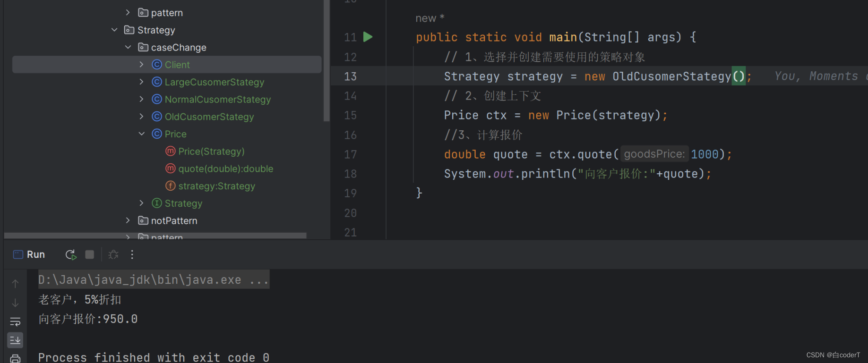
Task: Click the Price class icon
Action: click(157, 134)
